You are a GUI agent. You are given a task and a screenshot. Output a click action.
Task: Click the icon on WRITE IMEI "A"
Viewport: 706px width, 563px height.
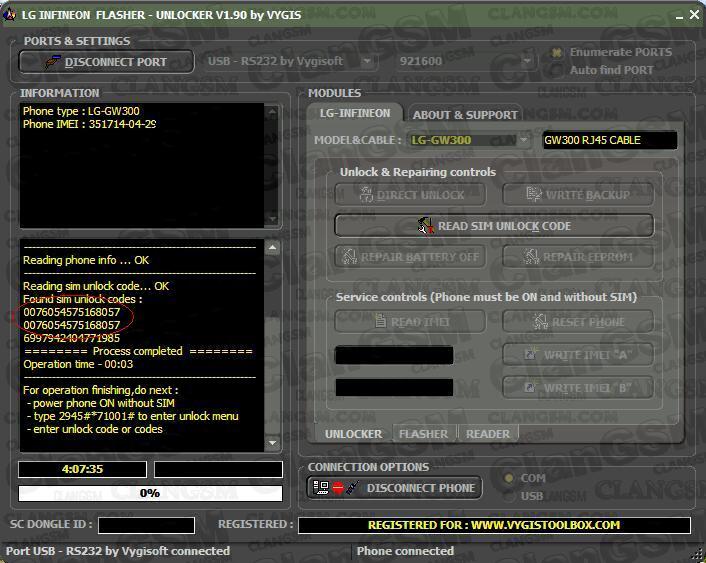531,354
